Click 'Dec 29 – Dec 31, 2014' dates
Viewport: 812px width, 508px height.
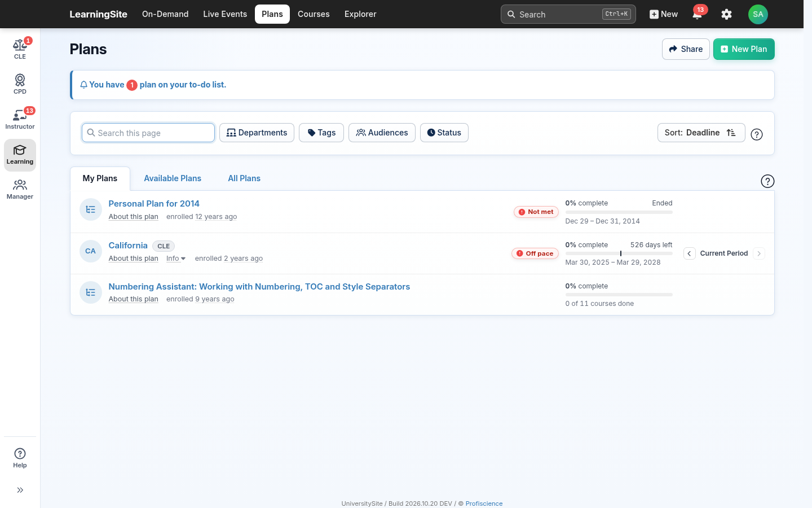pyautogui.click(x=603, y=221)
